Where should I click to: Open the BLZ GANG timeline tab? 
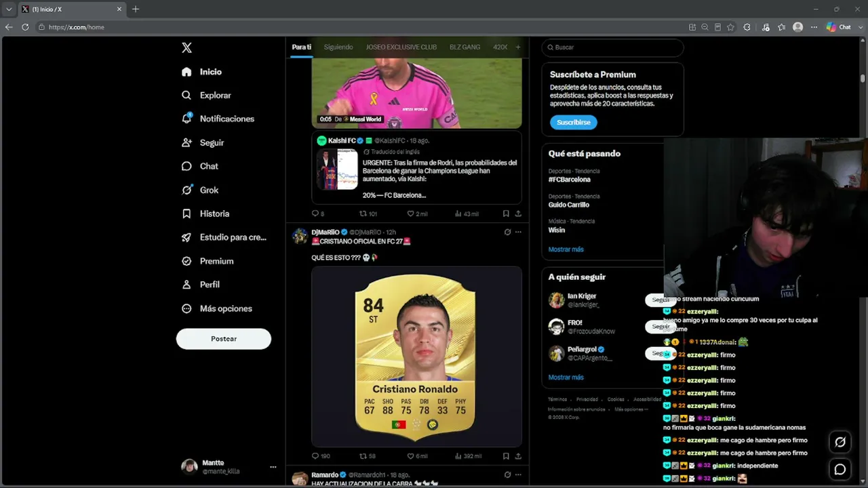(x=465, y=47)
